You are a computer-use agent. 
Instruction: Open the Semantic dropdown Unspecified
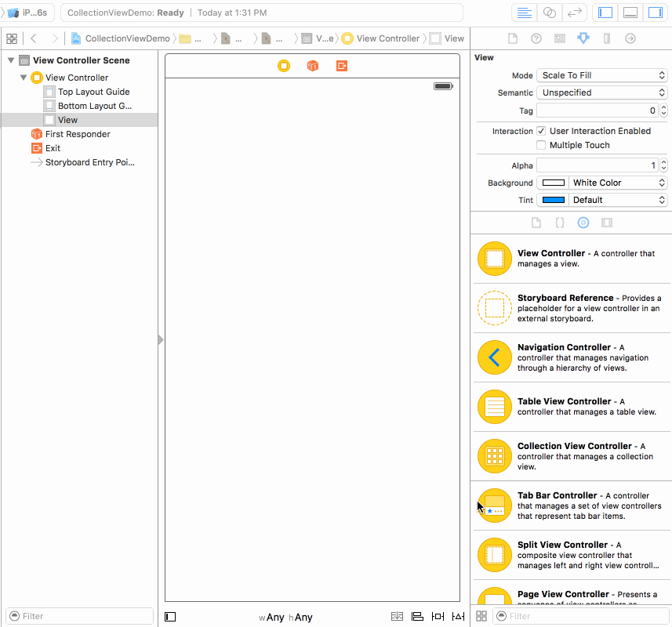pyautogui.click(x=602, y=92)
